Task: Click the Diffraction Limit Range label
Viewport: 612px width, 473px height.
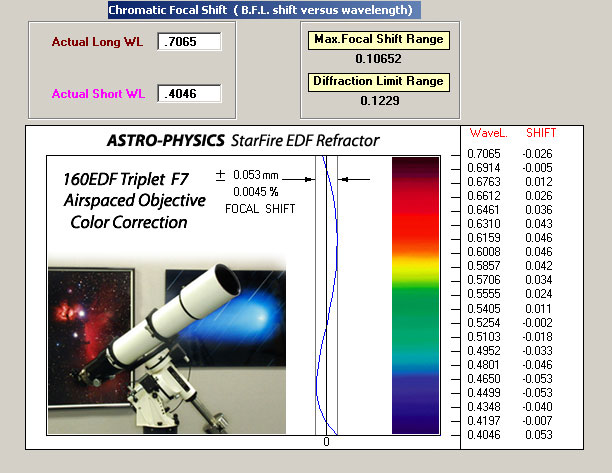Action: coord(379,82)
